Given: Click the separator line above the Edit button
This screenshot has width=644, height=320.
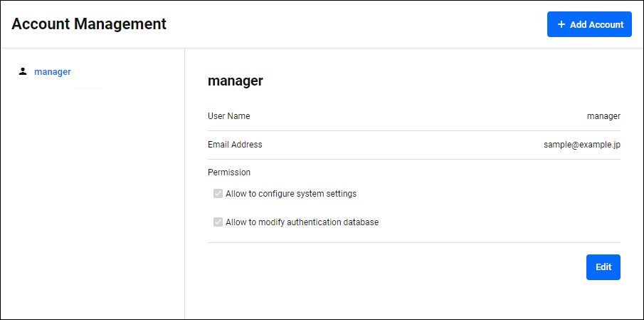Looking at the screenshot, I should coord(414,242).
